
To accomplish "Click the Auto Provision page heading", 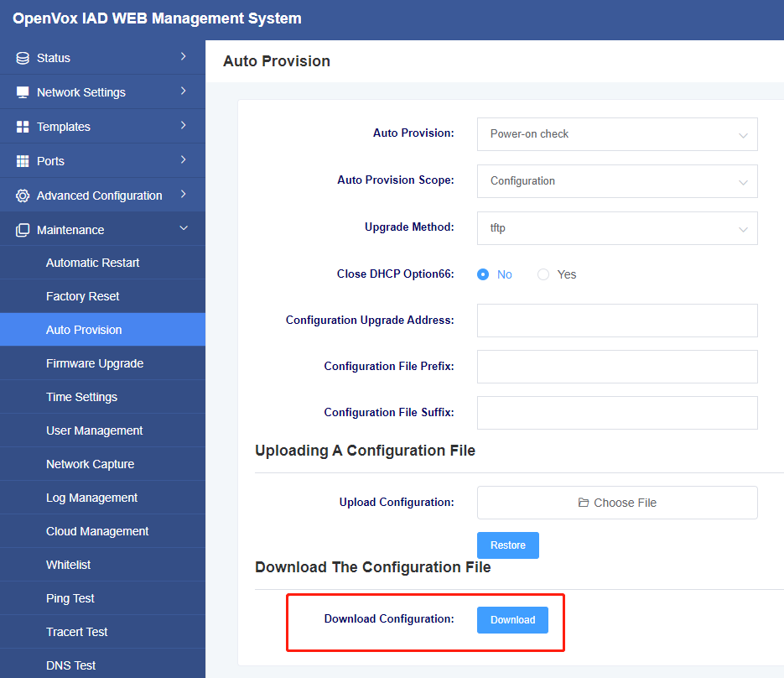I will tap(277, 61).
